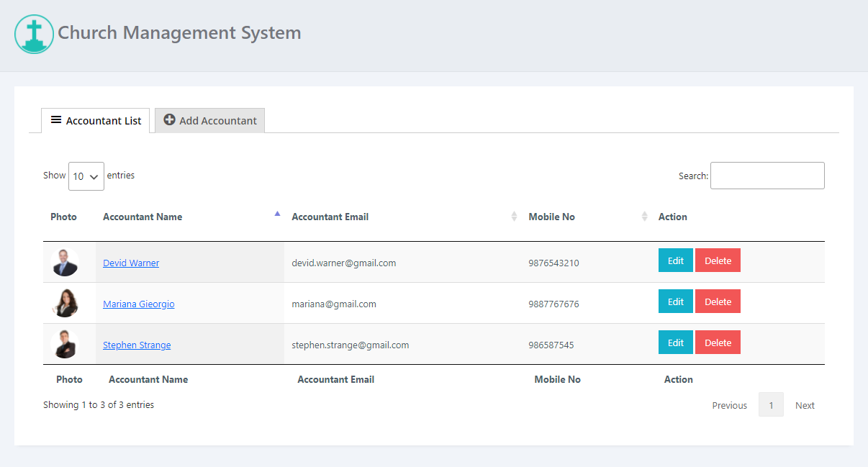Sort by Accountant Name ascending arrow

[x=277, y=214]
